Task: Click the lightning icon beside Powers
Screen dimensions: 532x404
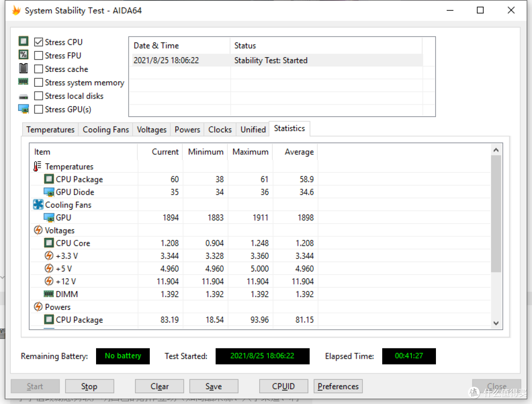Action: (x=38, y=306)
